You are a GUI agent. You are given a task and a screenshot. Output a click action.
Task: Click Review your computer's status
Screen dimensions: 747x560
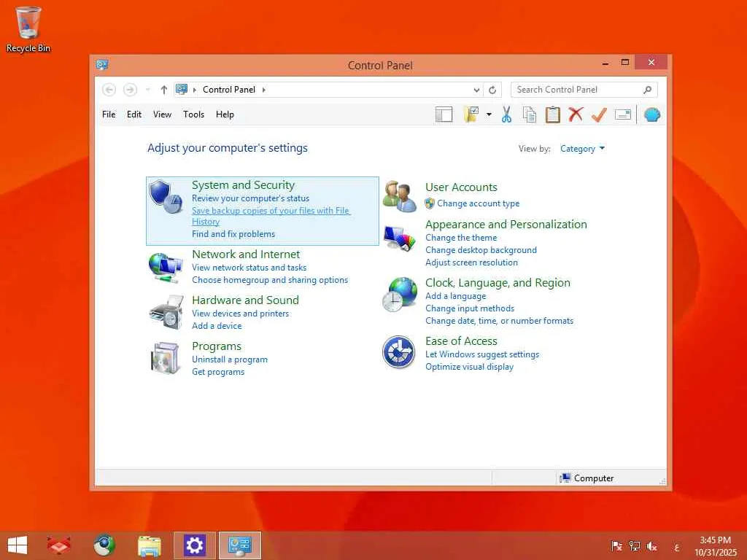[x=251, y=198]
